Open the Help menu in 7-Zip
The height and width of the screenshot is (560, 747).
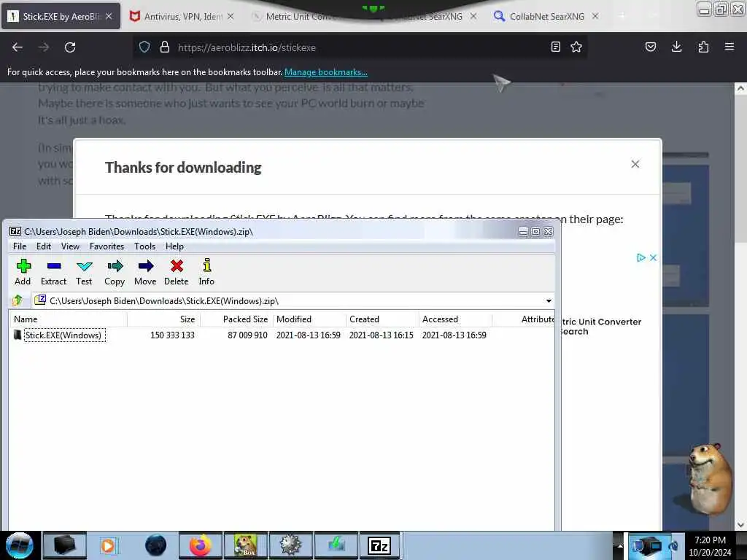click(x=174, y=246)
